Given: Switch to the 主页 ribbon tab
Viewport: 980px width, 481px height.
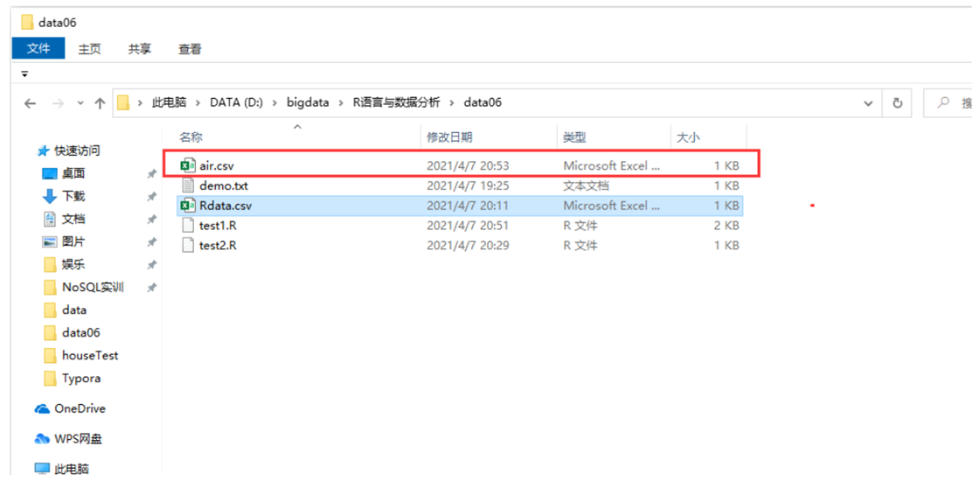Looking at the screenshot, I should click(x=89, y=49).
